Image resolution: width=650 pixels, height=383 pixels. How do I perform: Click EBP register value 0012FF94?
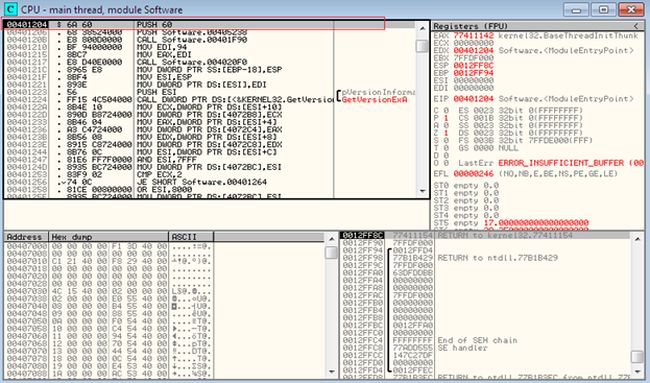tap(473, 73)
